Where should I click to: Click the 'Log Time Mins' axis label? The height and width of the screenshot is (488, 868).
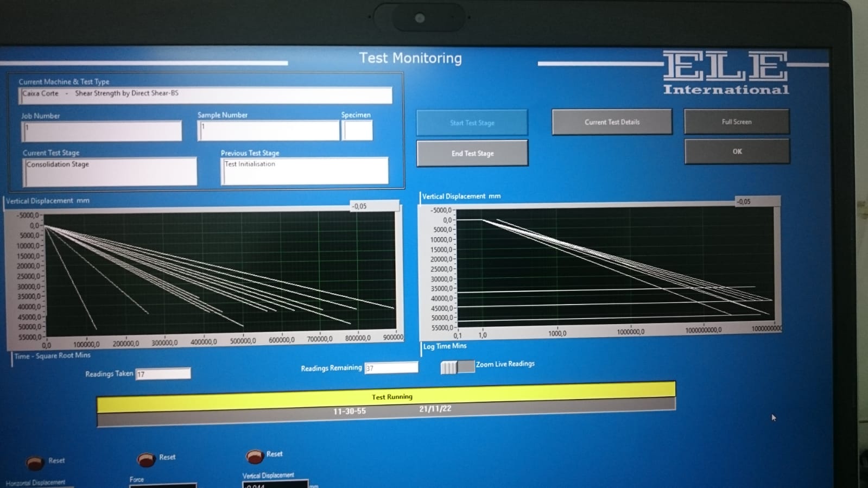coord(445,346)
